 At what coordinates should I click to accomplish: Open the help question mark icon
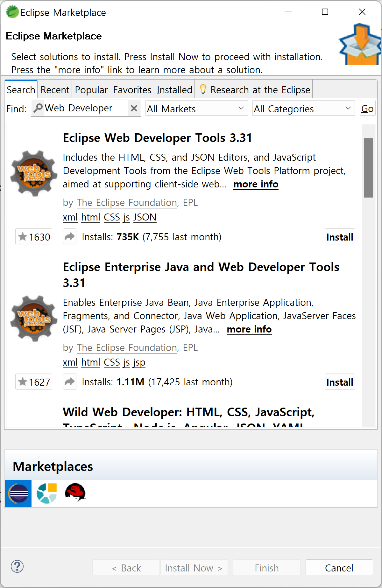click(17, 566)
